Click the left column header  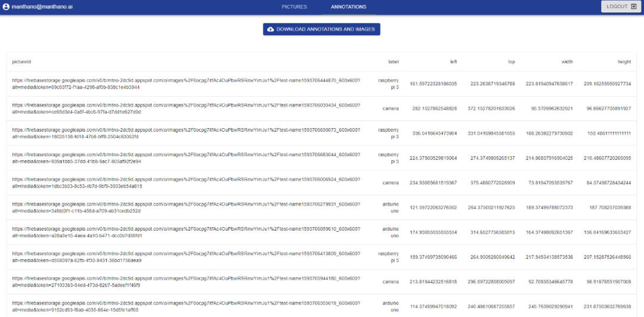(x=453, y=62)
